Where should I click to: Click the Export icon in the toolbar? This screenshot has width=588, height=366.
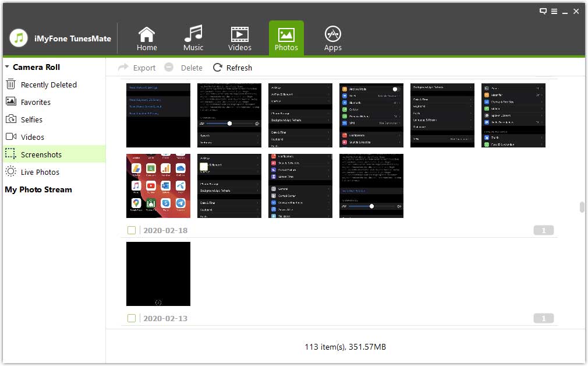[x=123, y=68]
